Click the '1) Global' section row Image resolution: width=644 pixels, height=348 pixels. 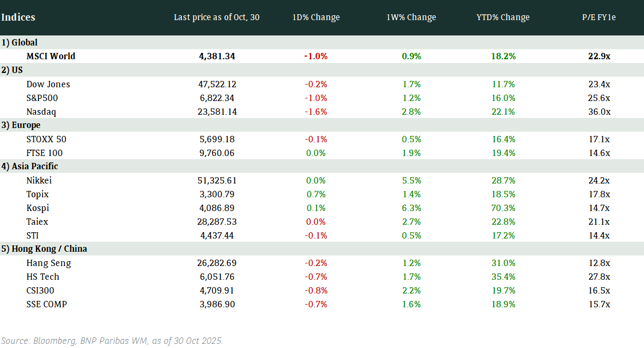(x=20, y=43)
